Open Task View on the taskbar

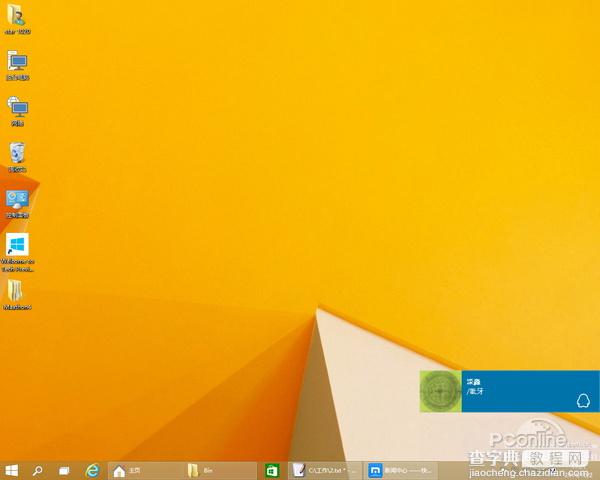(64, 470)
